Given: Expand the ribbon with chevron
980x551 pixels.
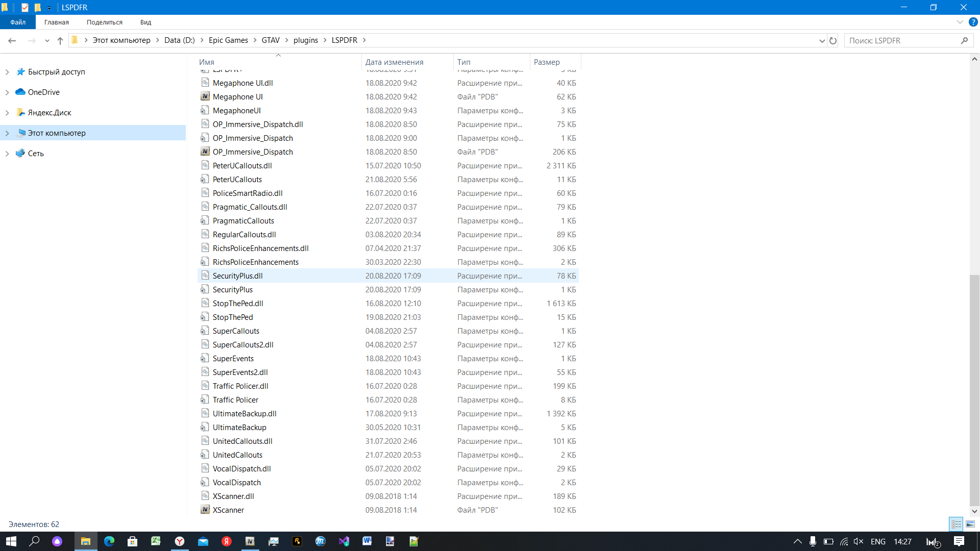Looking at the screenshot, I should [960, 22].
